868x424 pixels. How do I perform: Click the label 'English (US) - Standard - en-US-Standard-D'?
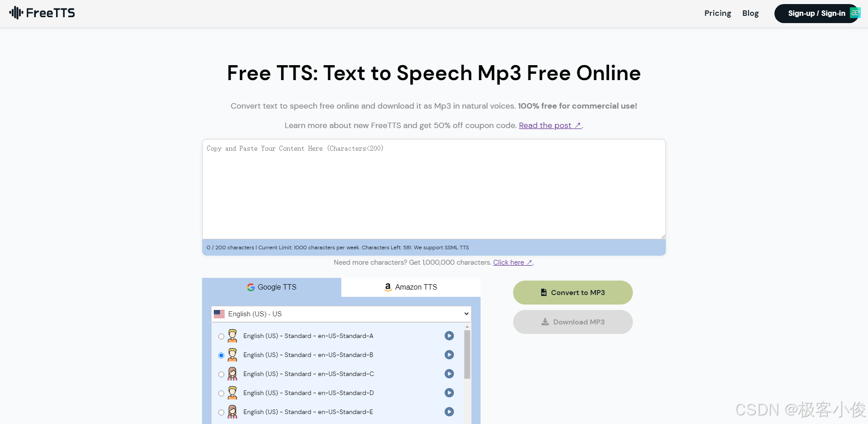[308, 393]
